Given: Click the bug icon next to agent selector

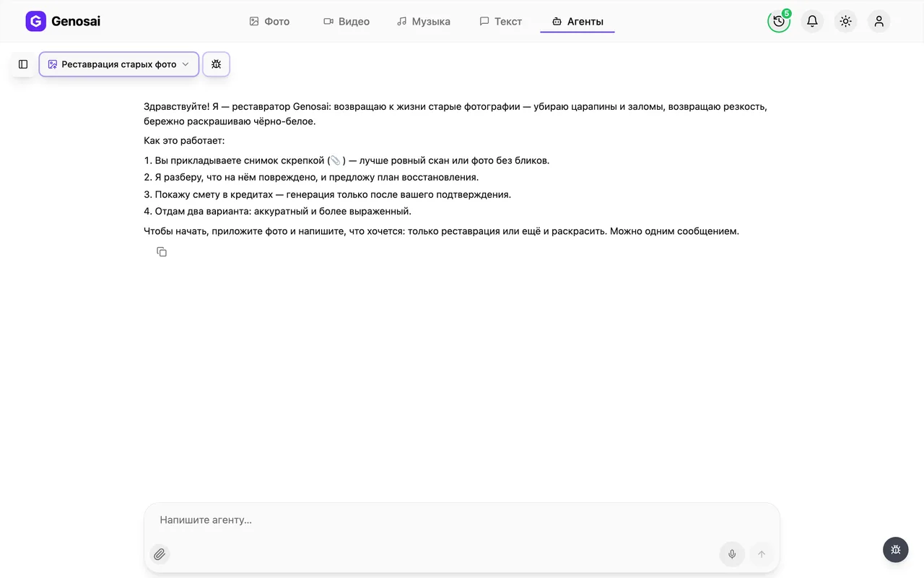Looking at the screenshot, I should [217, 64].
